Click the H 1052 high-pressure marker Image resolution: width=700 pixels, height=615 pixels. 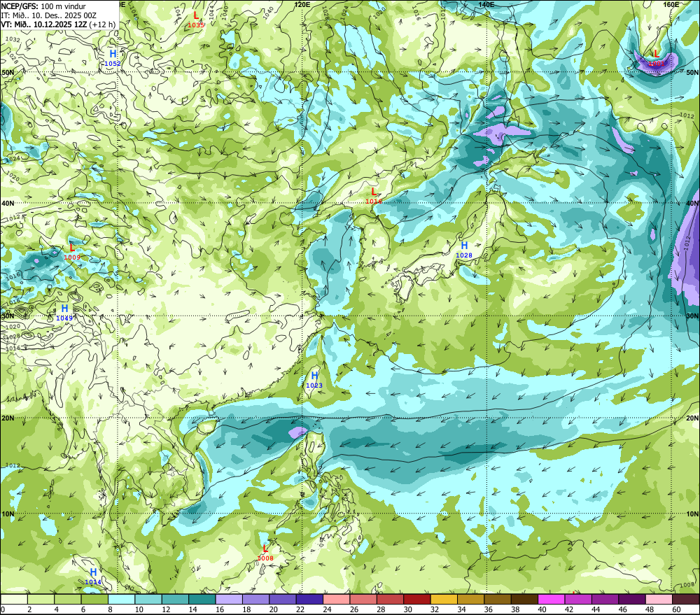[x=113, y=59]
